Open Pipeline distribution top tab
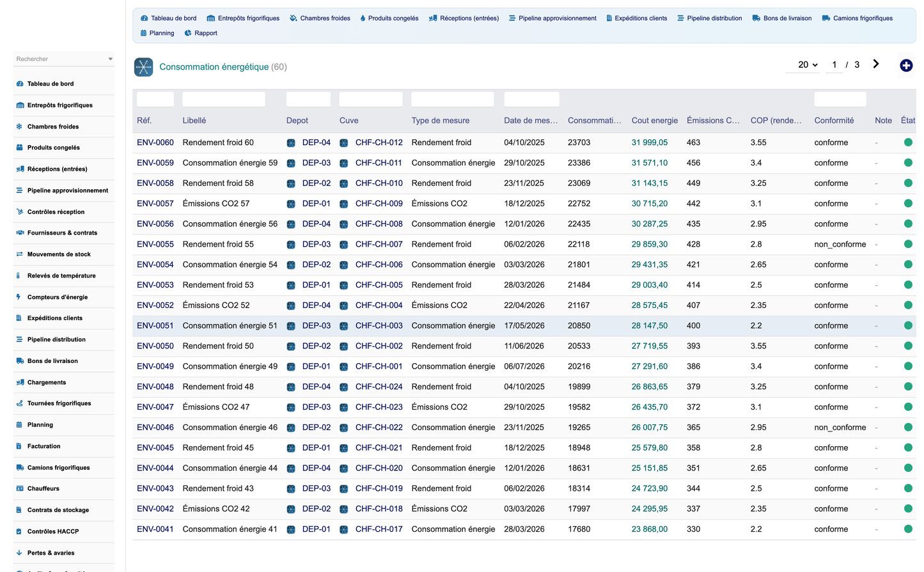The width and height of the screenshot is (924, 572). point(710,19)
